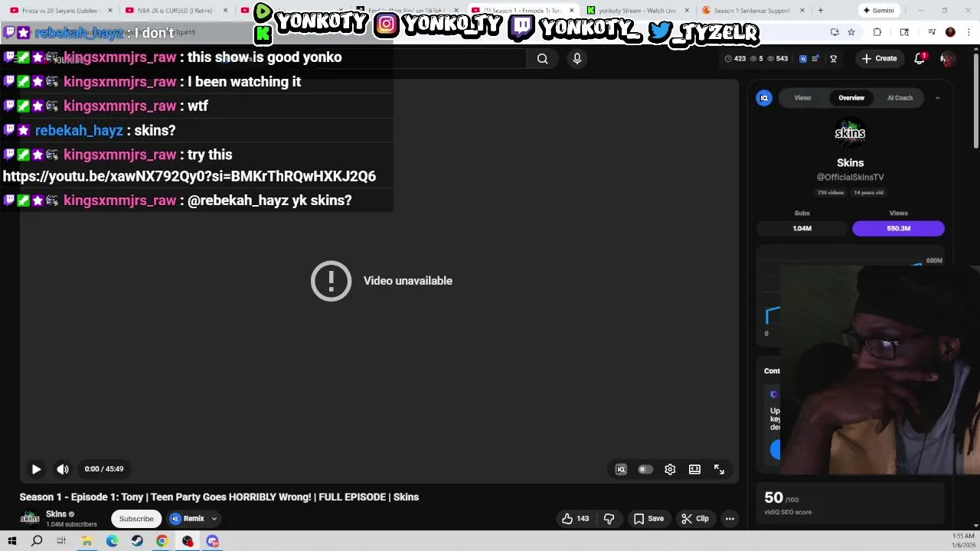This screenshot has width=980, height=551.
Task: Open the Windows Start menu
Action: (11, 541)
